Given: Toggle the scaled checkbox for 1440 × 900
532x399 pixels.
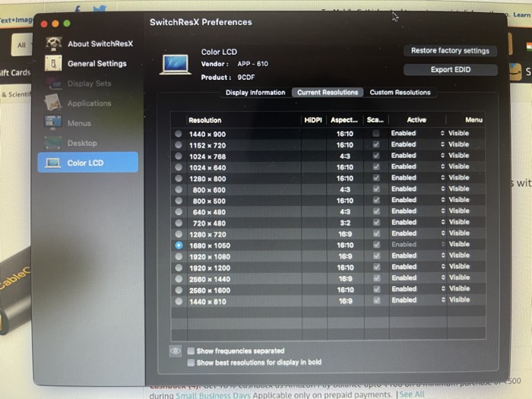Looking at the screenshot, I should (376, 133).
